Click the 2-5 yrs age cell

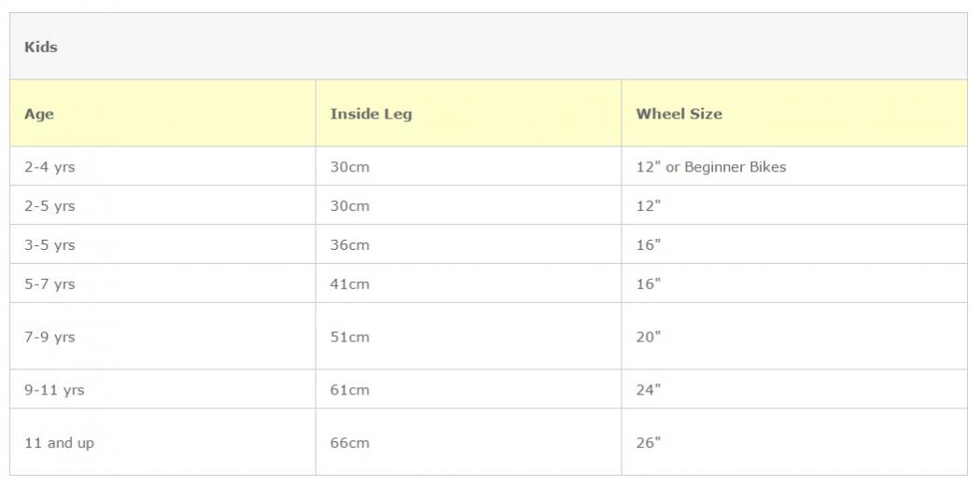point(49,206)
